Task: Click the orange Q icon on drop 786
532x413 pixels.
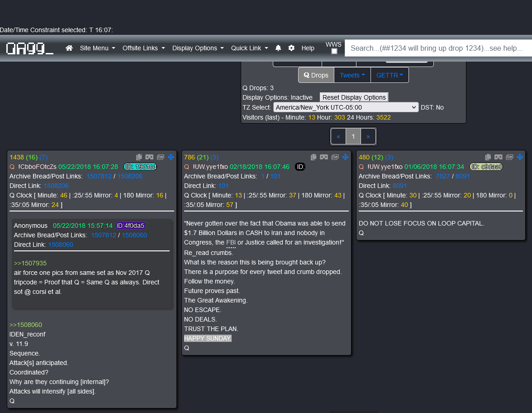Action: point(186,167)
